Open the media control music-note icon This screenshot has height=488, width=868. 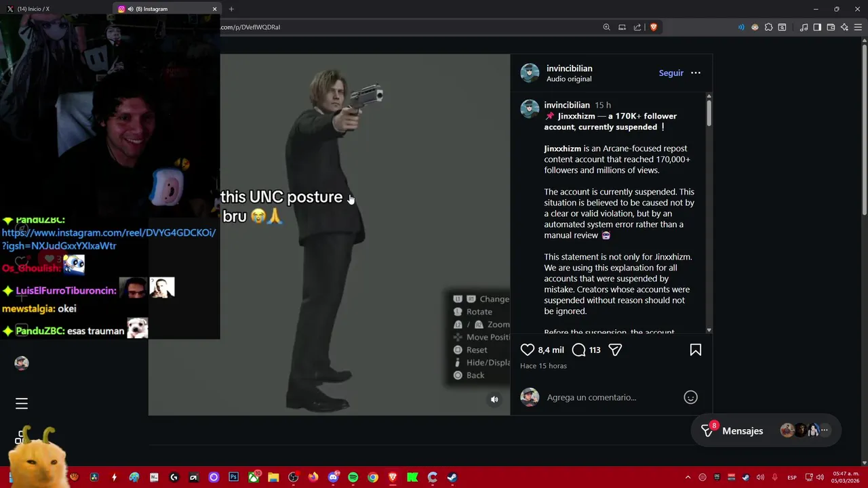(804, 27)
